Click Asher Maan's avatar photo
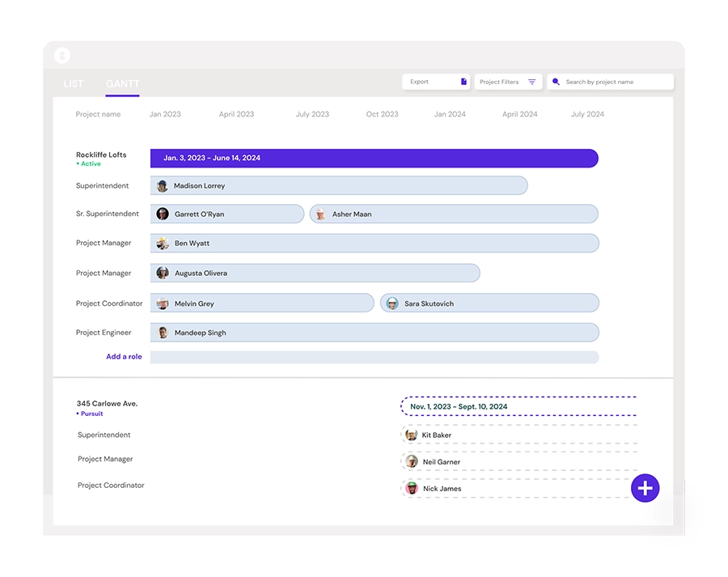The image size is (728, 577). (x=321, y=214)
